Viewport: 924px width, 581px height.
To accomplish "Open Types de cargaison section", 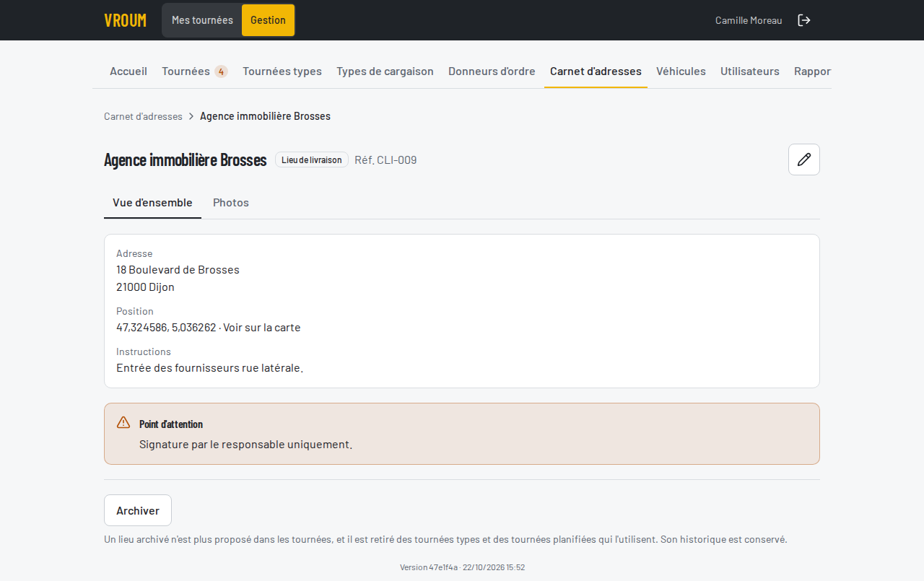I will 385,71.
